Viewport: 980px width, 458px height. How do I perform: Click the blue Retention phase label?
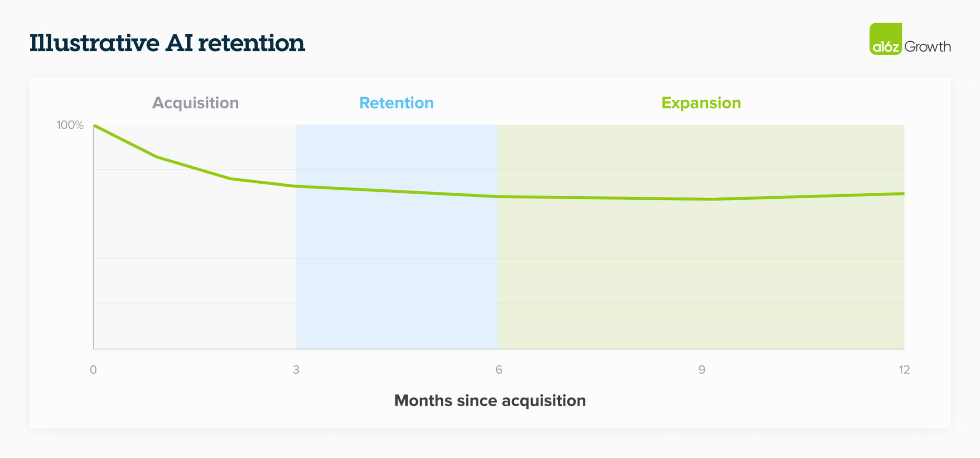click(396, 103)
